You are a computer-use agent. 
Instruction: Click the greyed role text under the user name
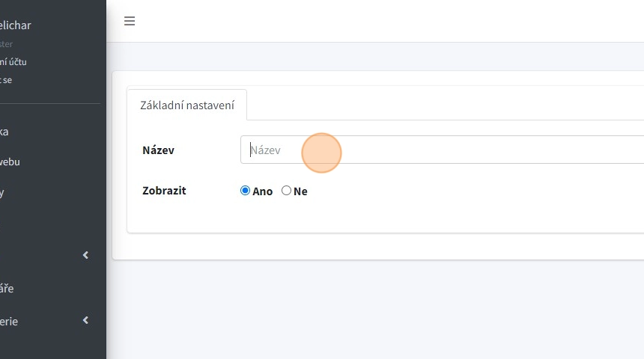pos(6,44)
